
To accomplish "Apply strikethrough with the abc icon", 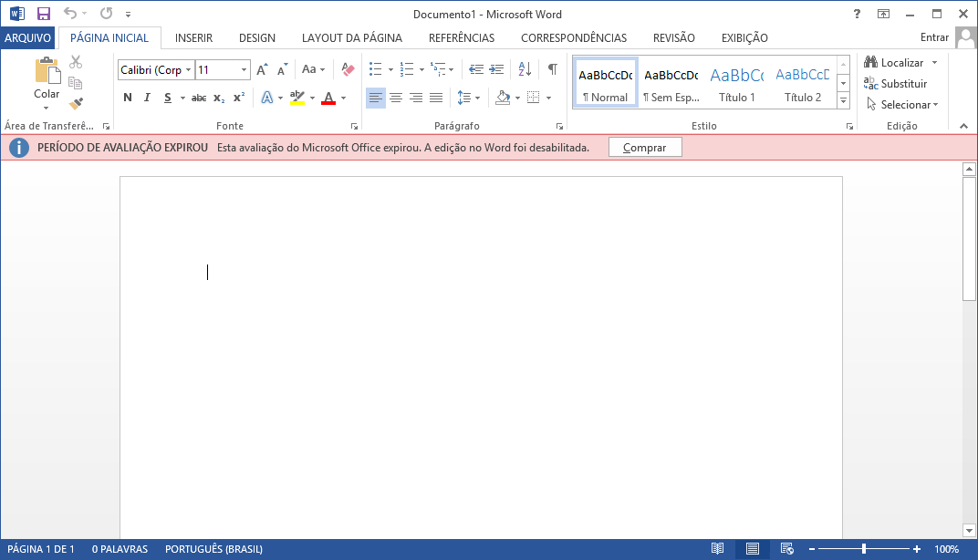I will point(199,98).
